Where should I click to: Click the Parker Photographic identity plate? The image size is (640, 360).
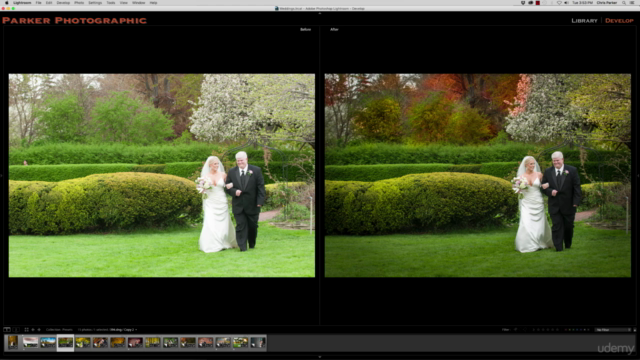pyautogui.click(x=74, y=20)
